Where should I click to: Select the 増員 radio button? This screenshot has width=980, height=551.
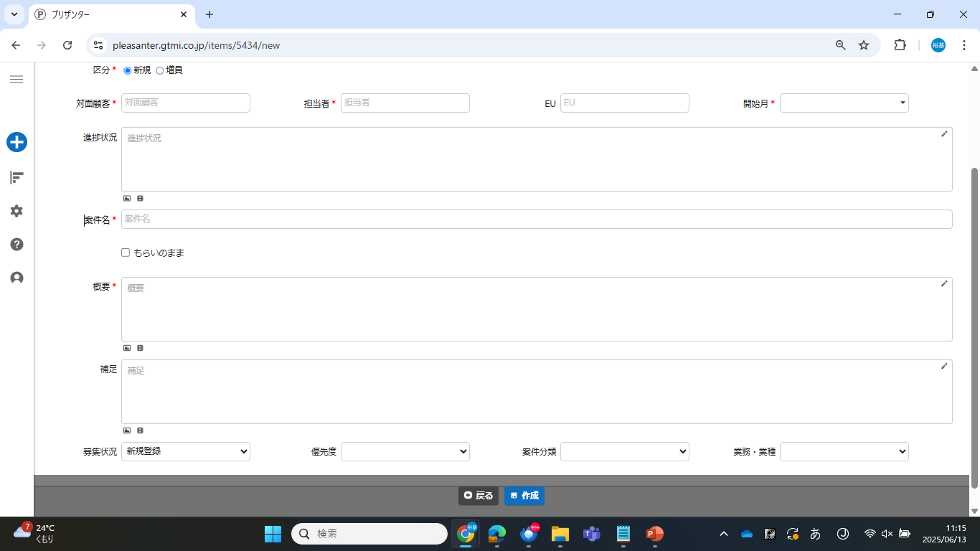[160, 70]
